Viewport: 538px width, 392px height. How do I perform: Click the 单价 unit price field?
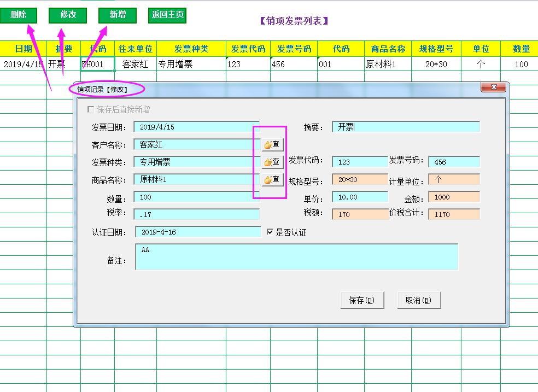pyautogui.click(x=359, y=197)
